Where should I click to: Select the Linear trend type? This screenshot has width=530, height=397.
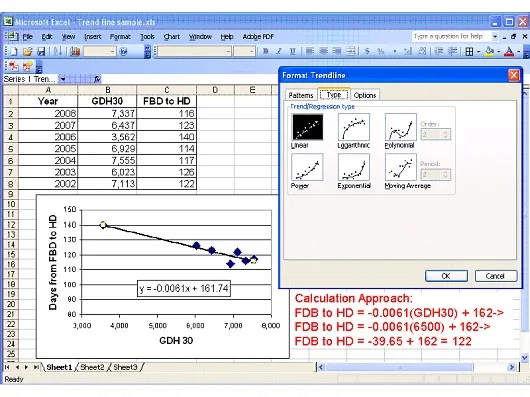(307, 127)
